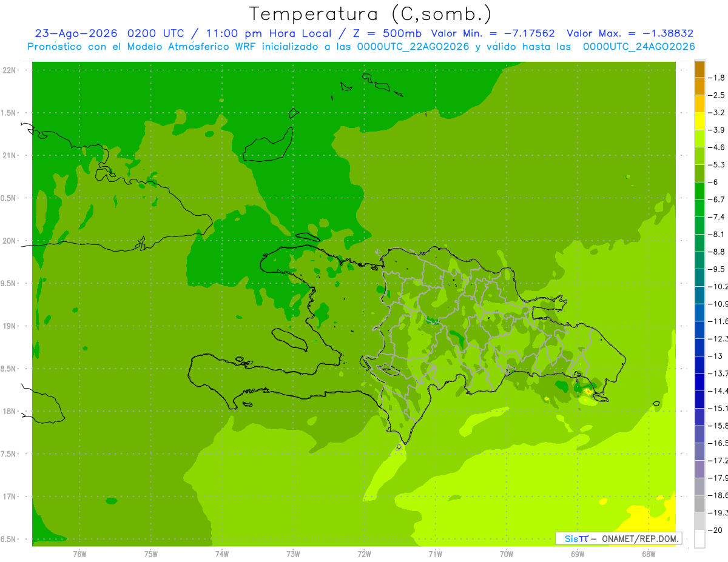Select the date text "23-Ago-2026"
Viewport: 728px width, 562px height.
point(76,33)
